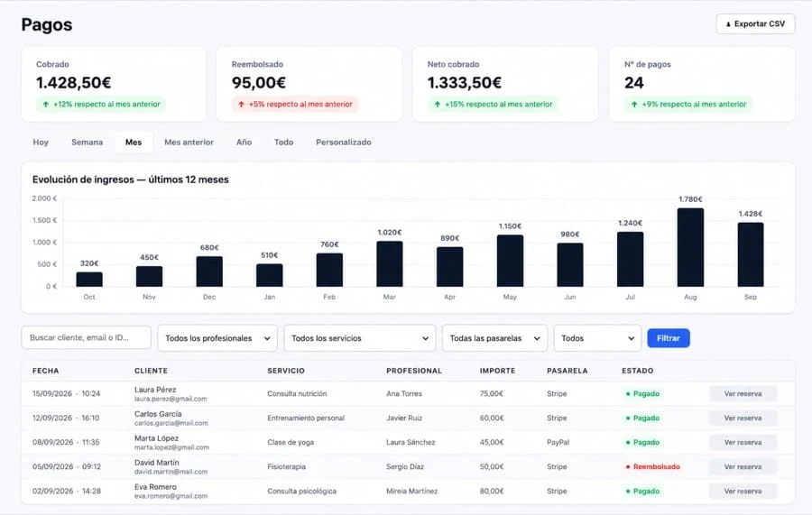Image resolution: width=812 pixels, height=515 pixels.
Task: Select the Hoy period tab
Action: tap(41, 142)
